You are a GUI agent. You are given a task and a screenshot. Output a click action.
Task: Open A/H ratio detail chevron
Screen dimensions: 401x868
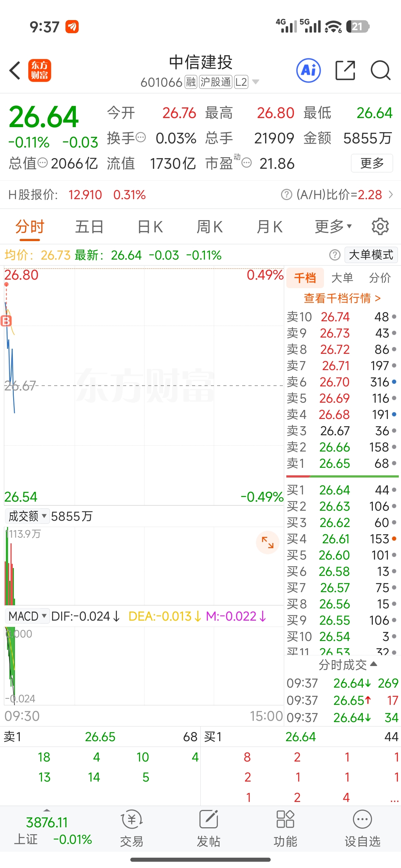tap(391, 194)
